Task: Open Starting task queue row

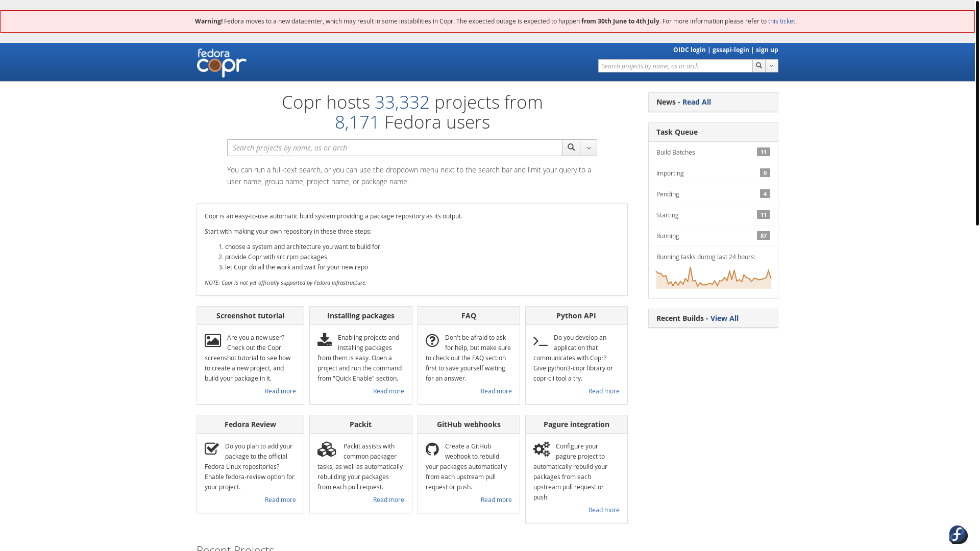Action: (713, 215)
